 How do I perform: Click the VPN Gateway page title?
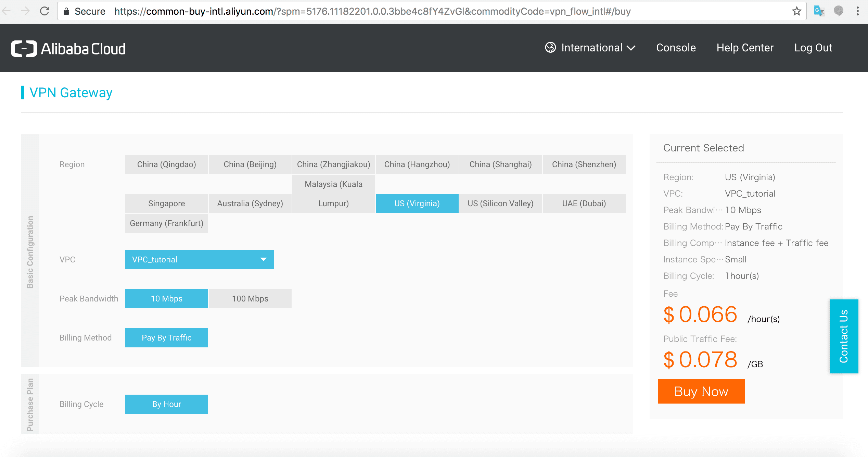(71, 92)
